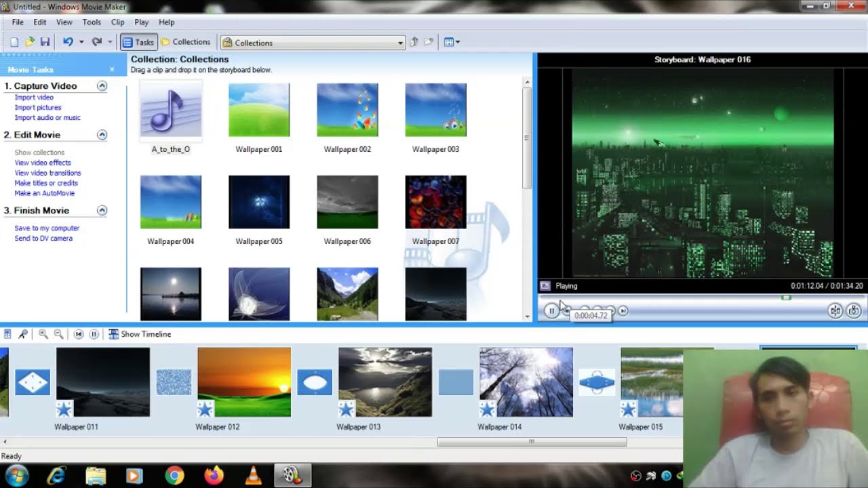Launch Google Chrome from the taskbar
868x488 pixels.
click(x=174, y=476)
